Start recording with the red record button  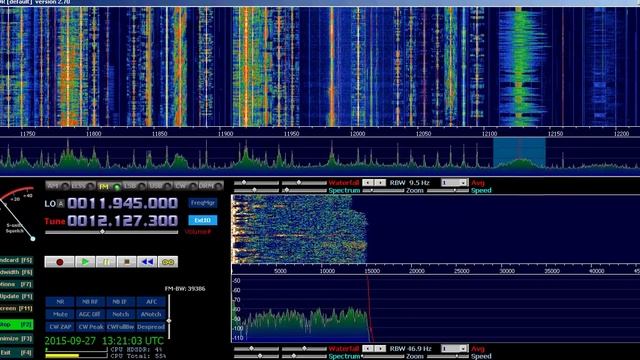point(60,262)
